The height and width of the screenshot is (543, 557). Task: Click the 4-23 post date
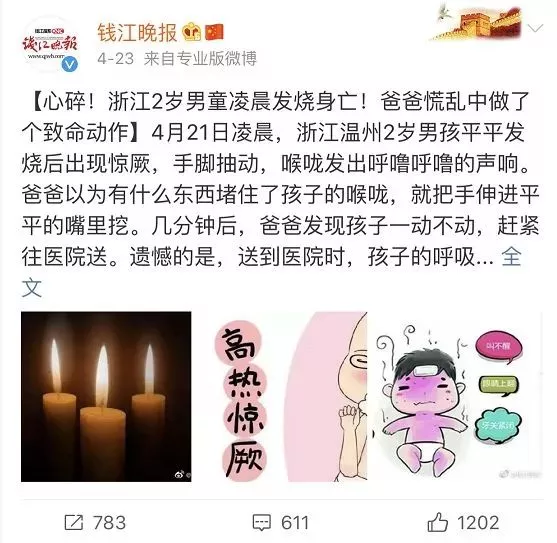pyautogui.click(x=115, y=59)
